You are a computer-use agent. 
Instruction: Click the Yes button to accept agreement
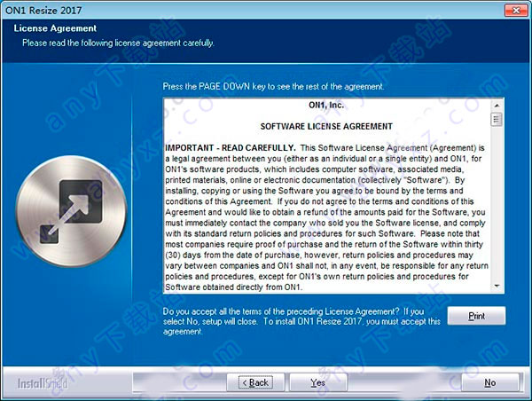(x=318, y=382)
